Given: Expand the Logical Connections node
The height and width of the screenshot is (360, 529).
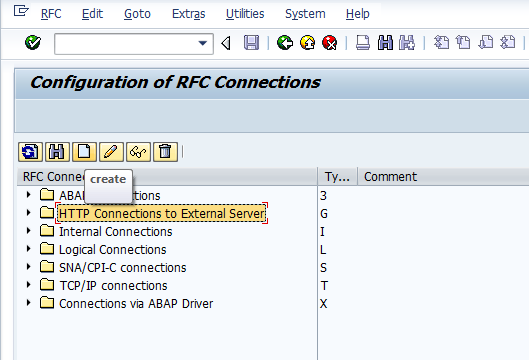Looking at the screenshot, I should pyautogui.click(x=29, y=249).
